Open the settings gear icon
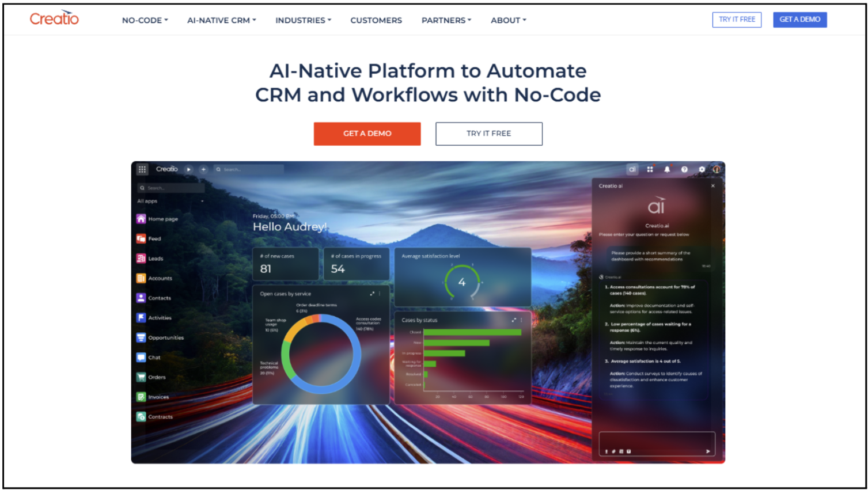 702,169
